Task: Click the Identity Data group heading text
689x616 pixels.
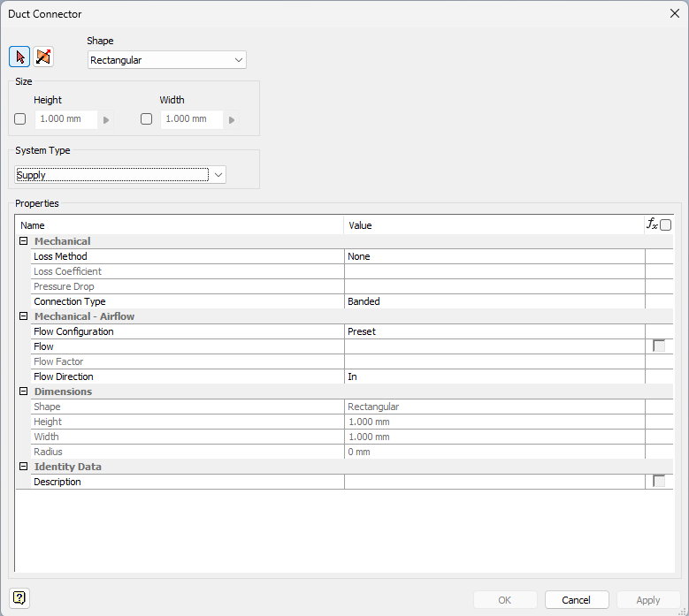Action: pos(68,467)
